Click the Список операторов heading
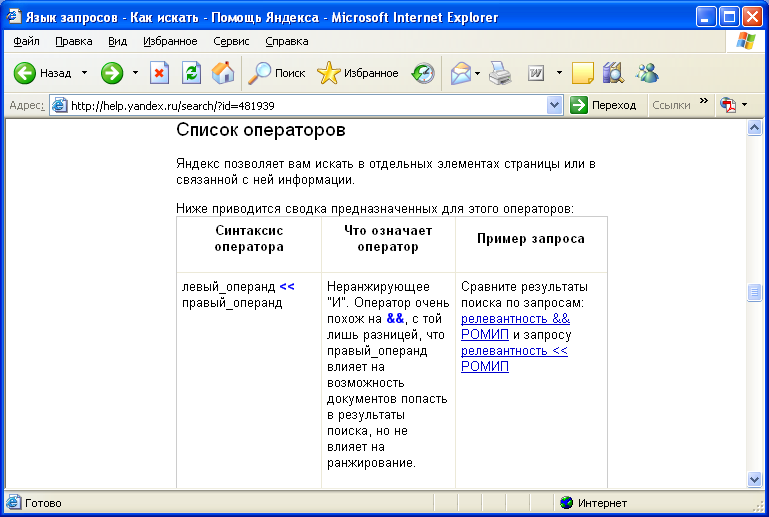769x517 pixels. coord(260,130)
